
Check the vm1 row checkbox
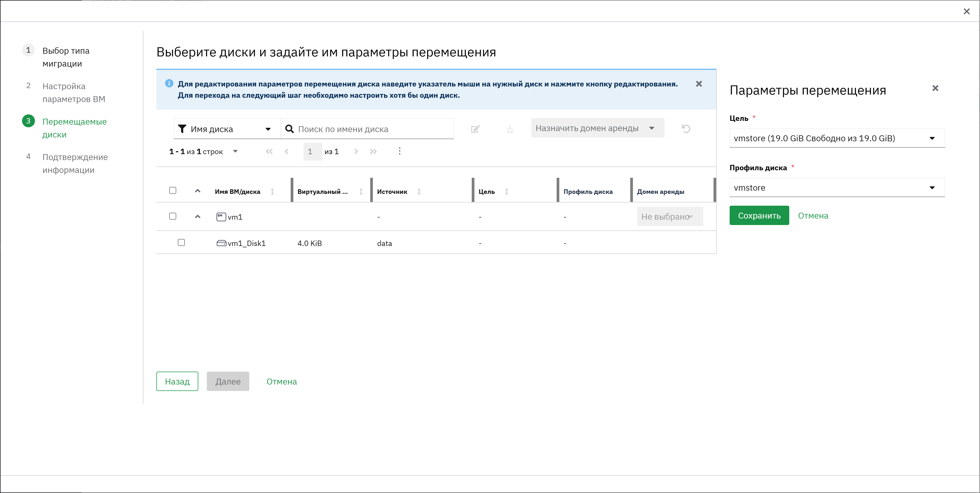point(173,216)
